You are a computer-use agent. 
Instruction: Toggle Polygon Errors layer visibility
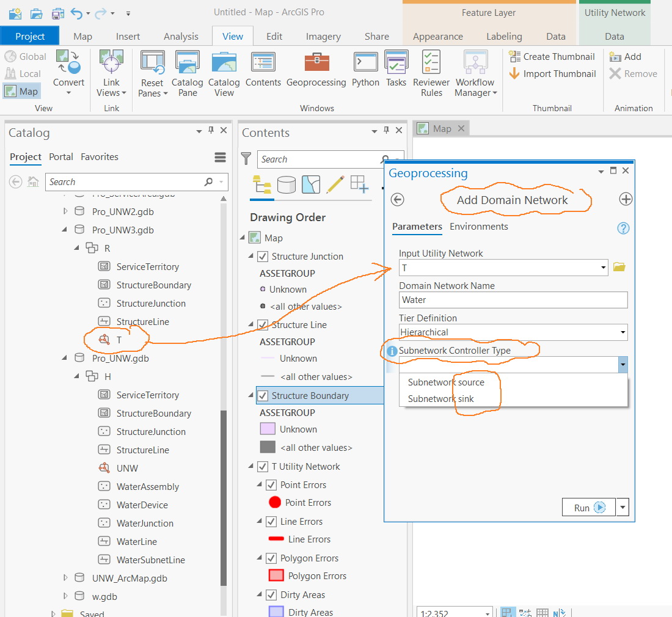tap(271, 558)
